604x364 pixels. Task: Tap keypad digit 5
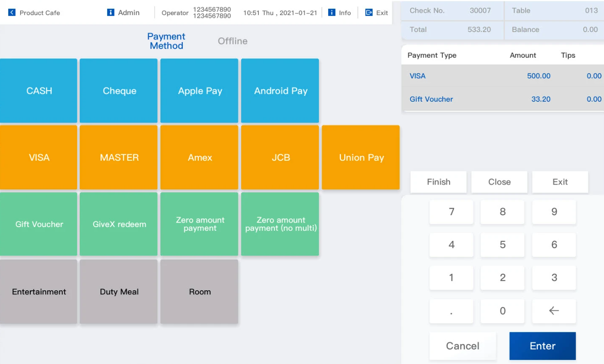click(x=503, y=245)
